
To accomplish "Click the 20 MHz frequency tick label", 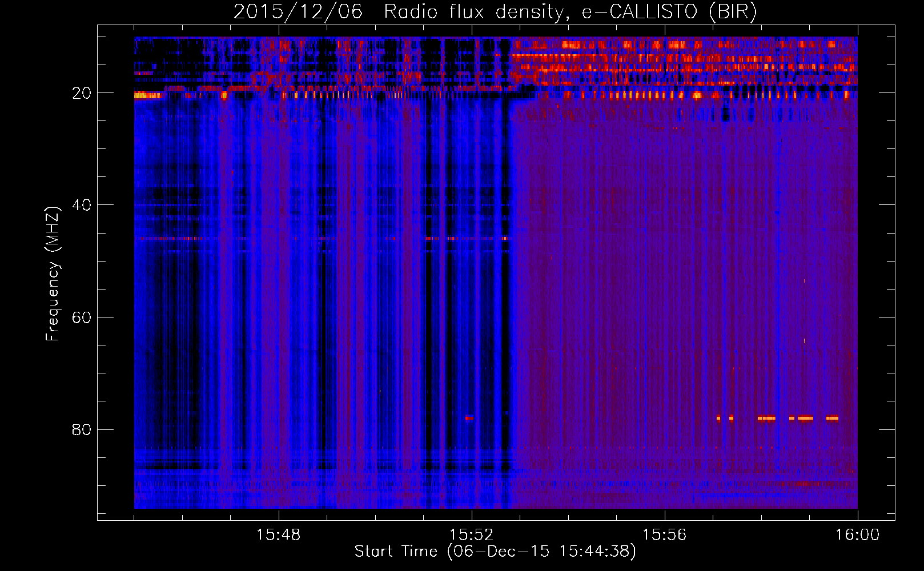I will tap(82, 93).
